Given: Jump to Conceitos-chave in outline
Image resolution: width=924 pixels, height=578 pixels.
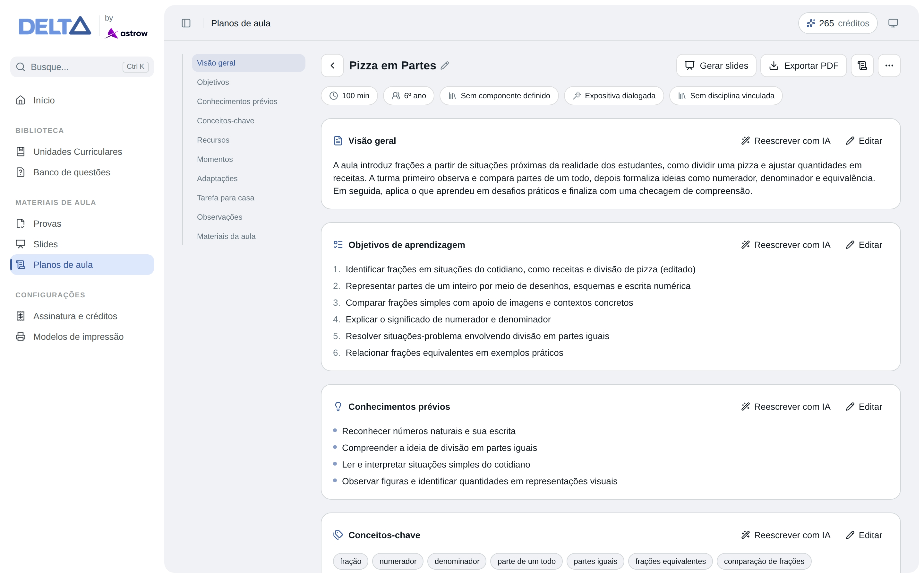Looking at the screenshot, I should click(248, 121).
